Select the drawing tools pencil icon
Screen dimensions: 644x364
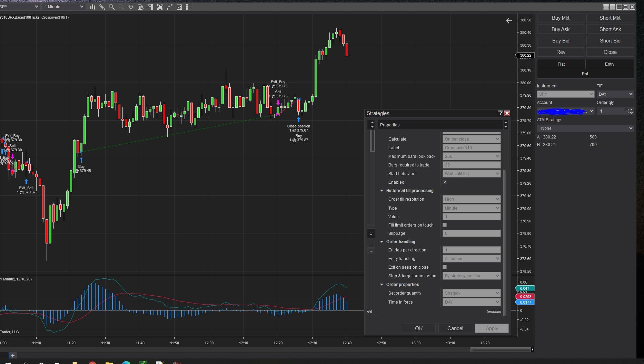click(102, 7)
